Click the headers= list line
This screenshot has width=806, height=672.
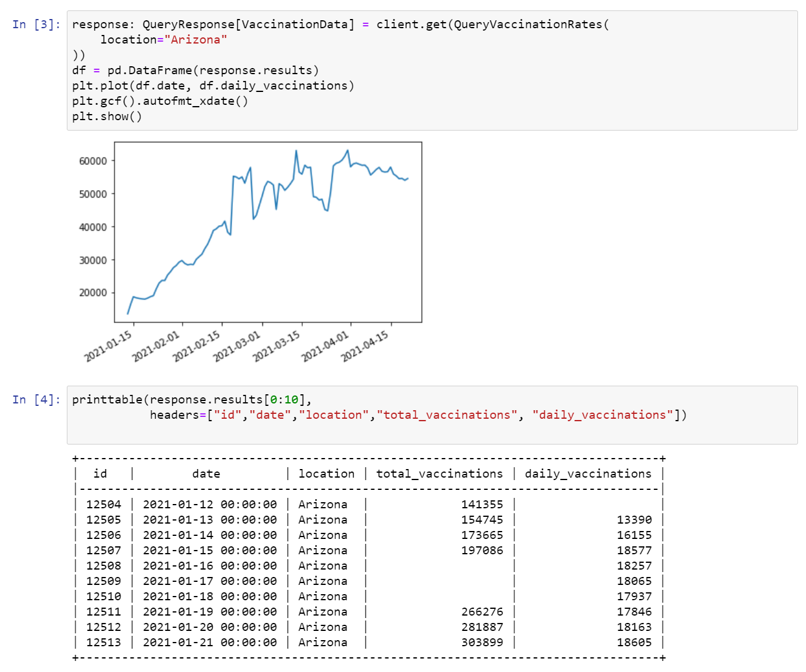point(419,415)
